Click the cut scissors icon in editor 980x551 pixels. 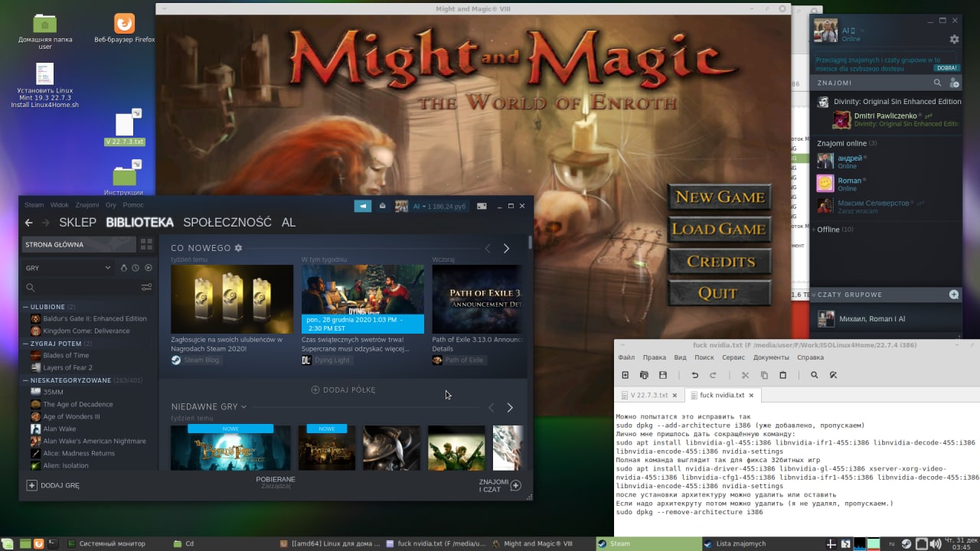coord(745,375)
